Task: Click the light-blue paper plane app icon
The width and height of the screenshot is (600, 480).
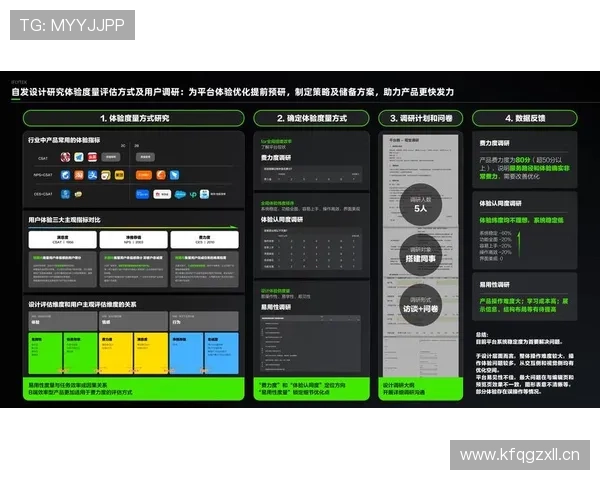Action: (x=79, y=157)
